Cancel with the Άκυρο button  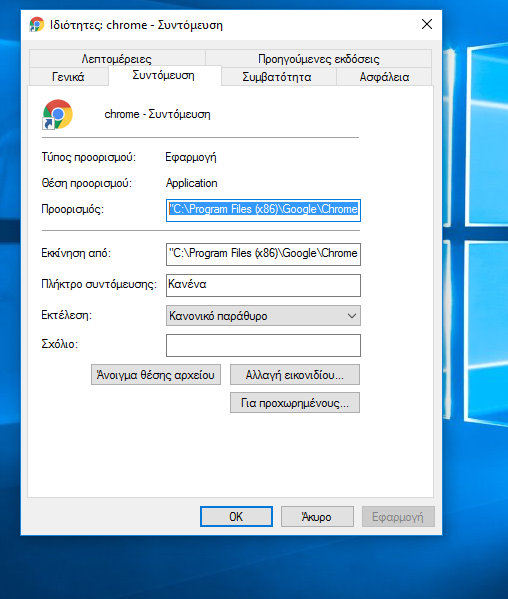click(x=317, y=516)
